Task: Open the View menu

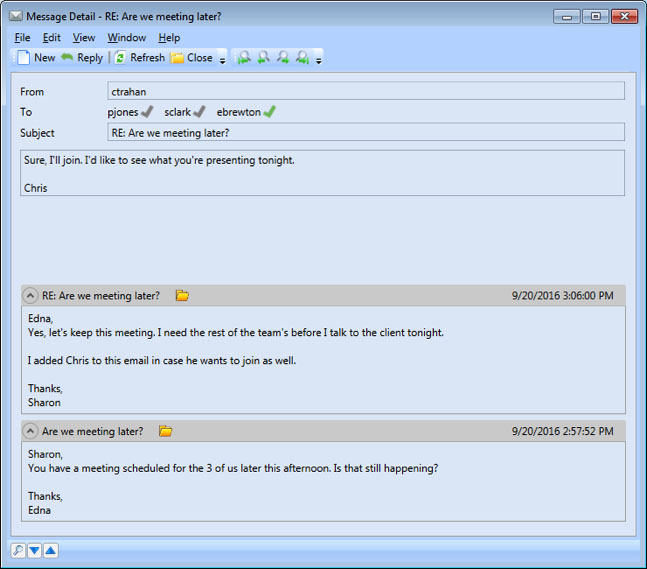Action: [84, 38]
